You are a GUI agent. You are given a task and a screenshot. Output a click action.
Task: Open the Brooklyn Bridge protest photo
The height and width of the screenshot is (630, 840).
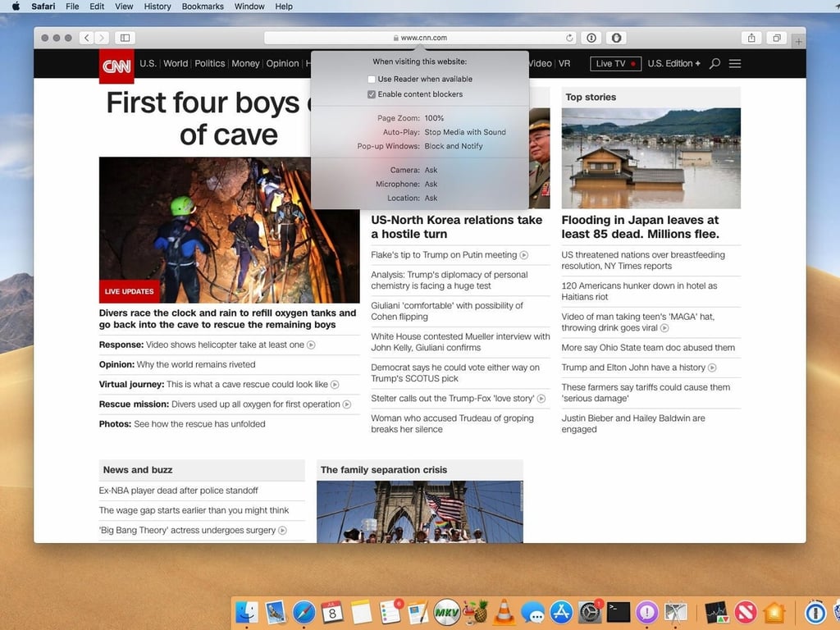(x=419, y=512)
